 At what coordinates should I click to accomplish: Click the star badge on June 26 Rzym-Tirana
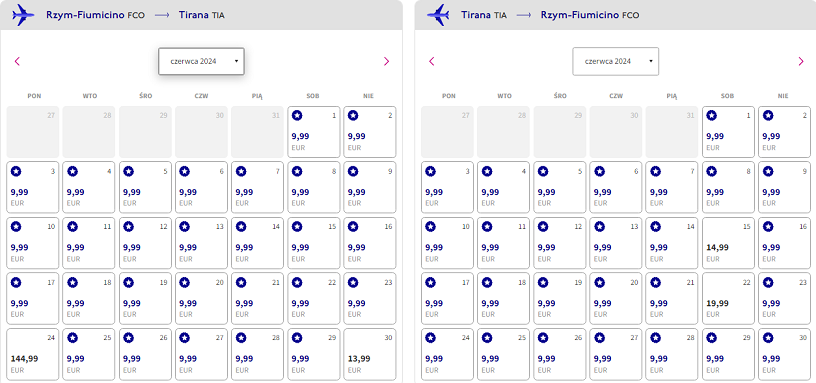coord(129,338)
